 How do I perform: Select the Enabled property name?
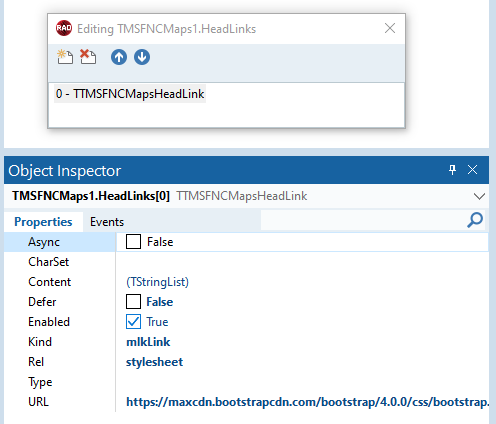point(49,322)
